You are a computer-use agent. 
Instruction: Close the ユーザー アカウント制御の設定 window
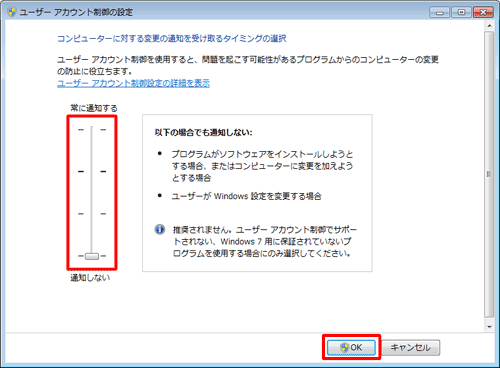pos(483,12)
